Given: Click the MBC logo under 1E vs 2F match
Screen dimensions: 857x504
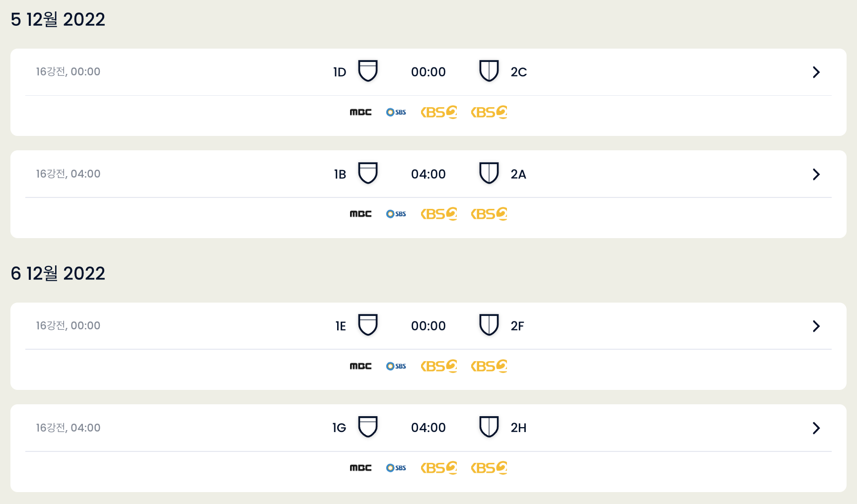Looking at the screenshot, I should coord(360,366).
